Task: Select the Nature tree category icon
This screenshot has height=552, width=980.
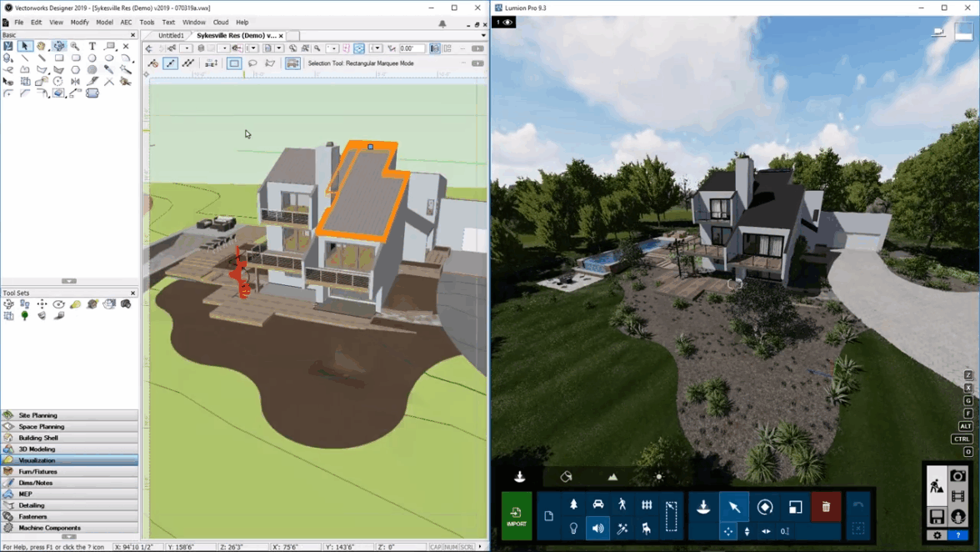Action: click(573, 504)
